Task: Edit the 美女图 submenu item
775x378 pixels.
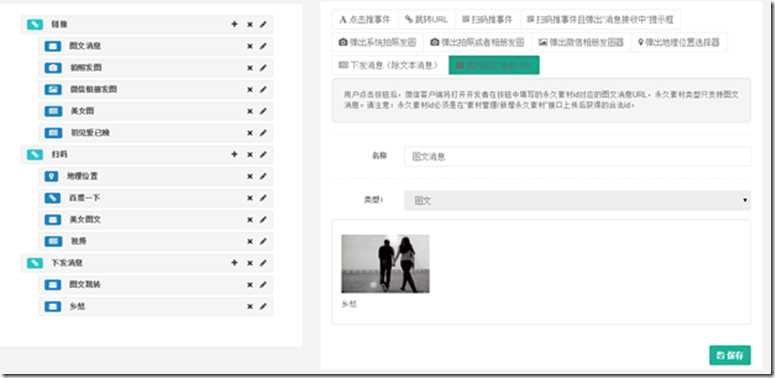Action: [263, 111]
